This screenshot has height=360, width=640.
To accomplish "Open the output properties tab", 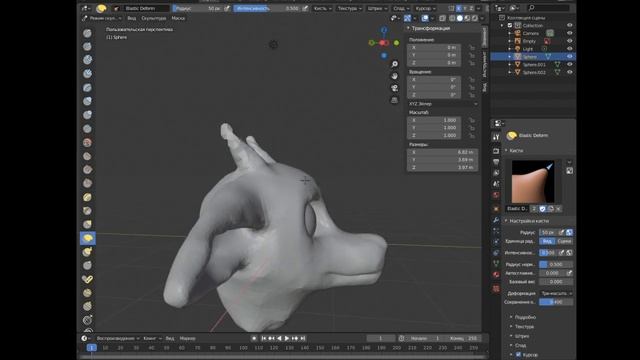I will point(496,162).
